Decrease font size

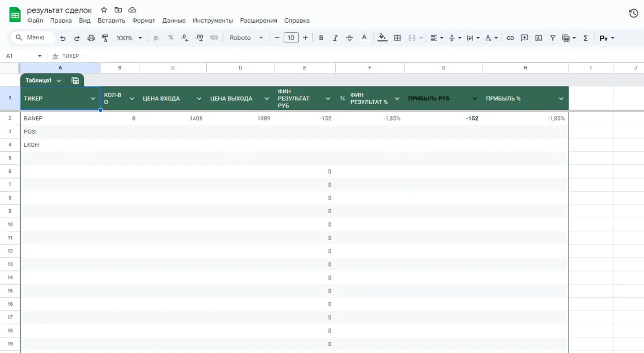point(277,38)
